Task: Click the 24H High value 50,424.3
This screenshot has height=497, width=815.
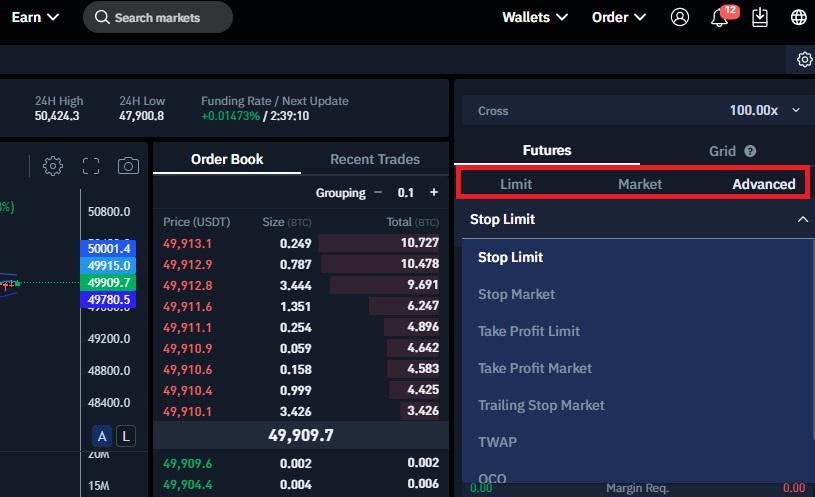Action: 57,115
